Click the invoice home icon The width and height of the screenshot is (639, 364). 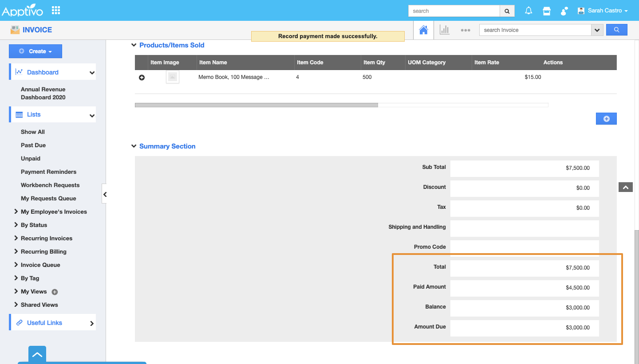pos(423,30)
